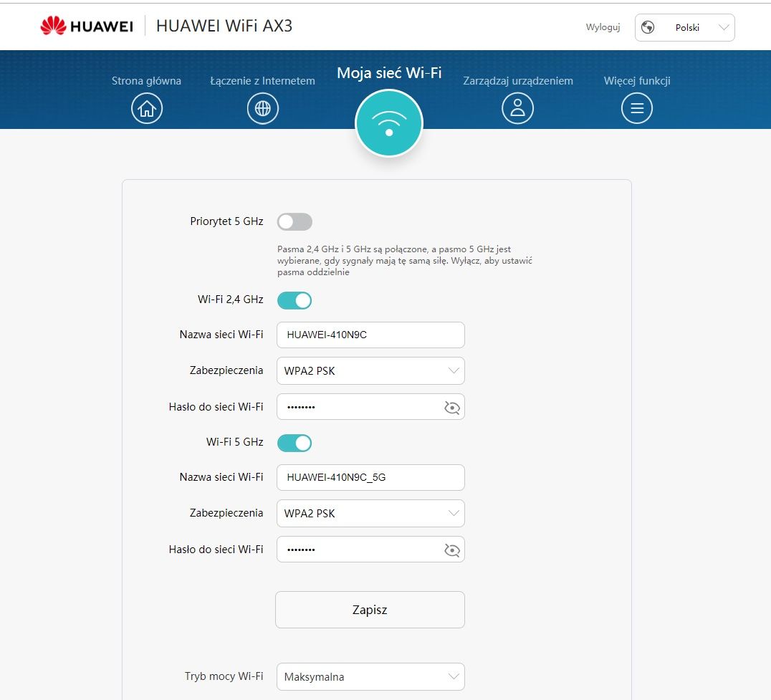Screen dimensions: 771x700
Task: Click the Priorytet 5 GHz label
Action: point(226,221)
